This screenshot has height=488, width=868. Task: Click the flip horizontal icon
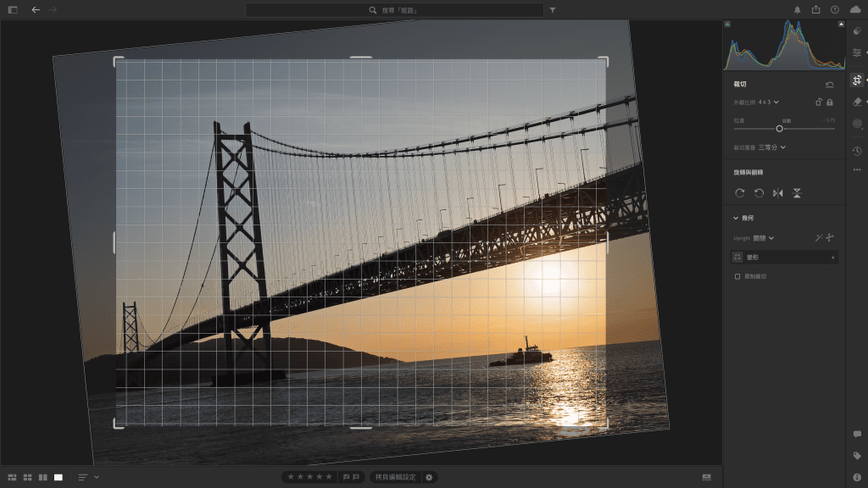[777, 192]
